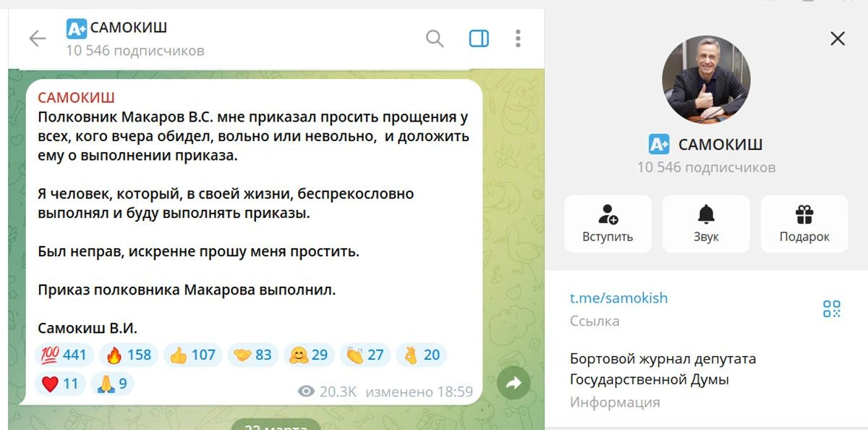This screenshot has height=430, width=868.
Task: Toggle the split-view layout icon
Action: click(478, 39)
